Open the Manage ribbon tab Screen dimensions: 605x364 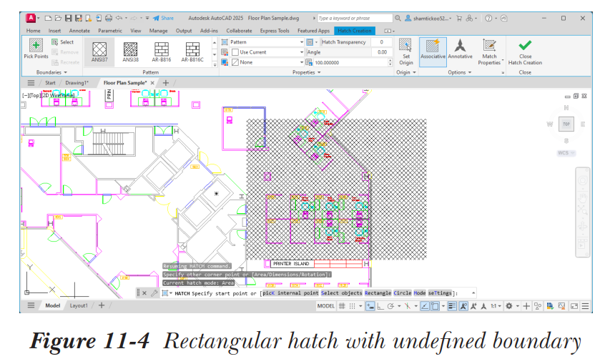(x=158, y=31)
